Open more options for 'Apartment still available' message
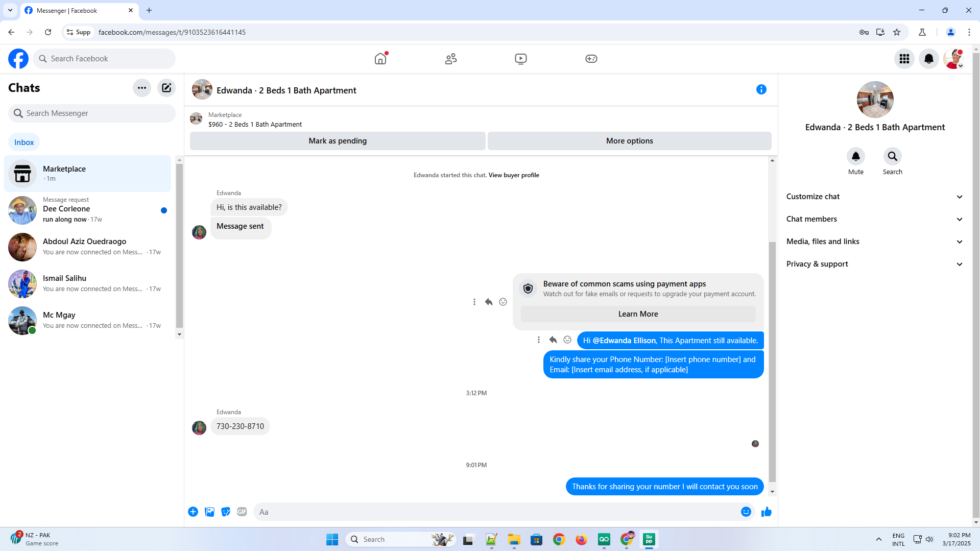980x551 pixels. tap(539, 340)
